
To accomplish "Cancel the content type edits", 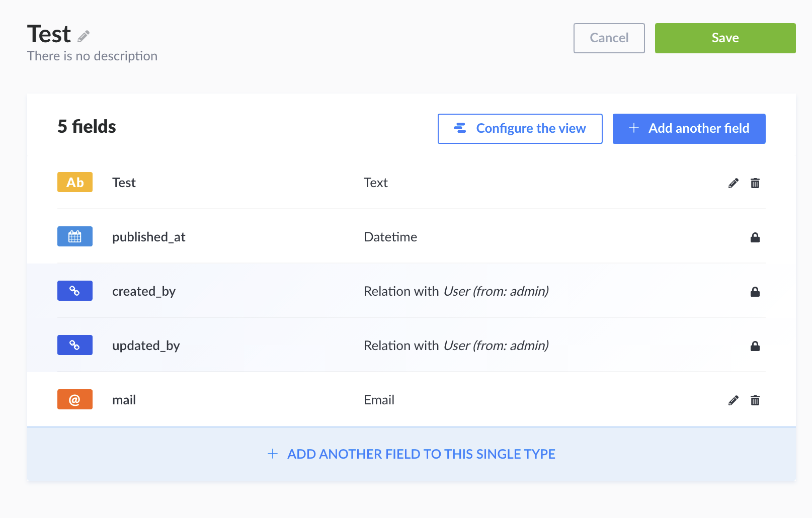I will point(609,38).
